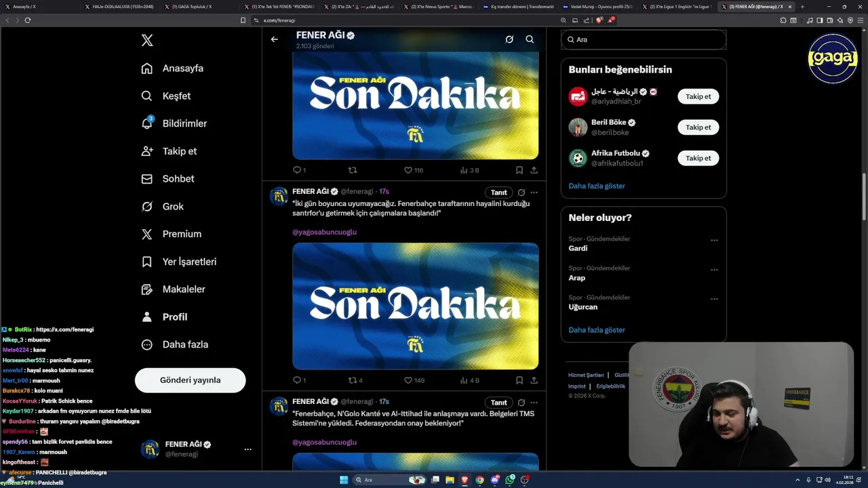Screen dimensions: 868x488
Task: Open more options on the Kanté tweet
Action: (534, 403)
